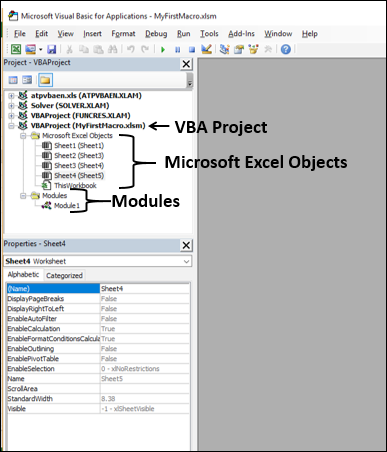
Task: Open Visual Basic Help question mark icon
Action: click(x=286, y=49)
